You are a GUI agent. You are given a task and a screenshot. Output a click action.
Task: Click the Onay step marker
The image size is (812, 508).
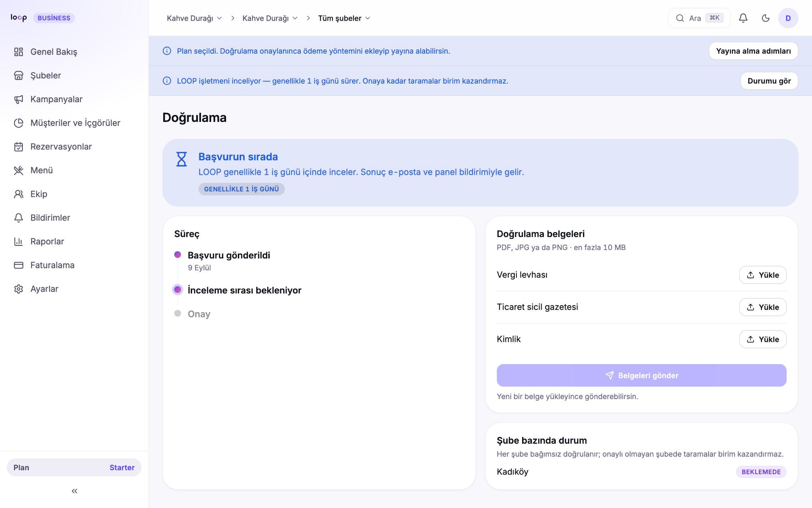(x=177, y=313)
